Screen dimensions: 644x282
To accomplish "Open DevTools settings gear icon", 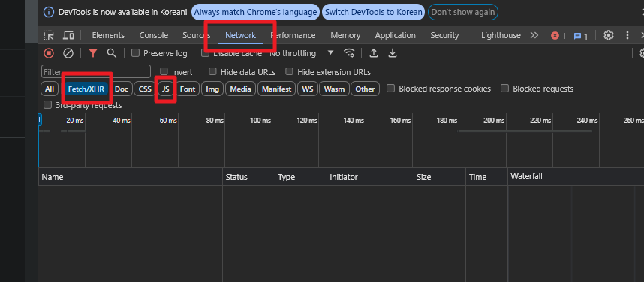I will pyautogui.click(x=608, y=35).
